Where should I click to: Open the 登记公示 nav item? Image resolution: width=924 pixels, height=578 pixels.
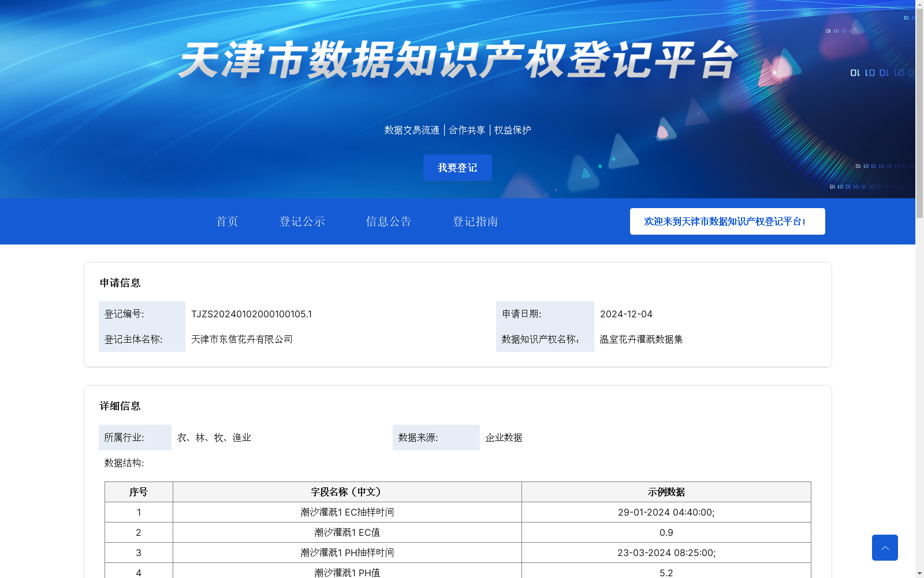302,221
